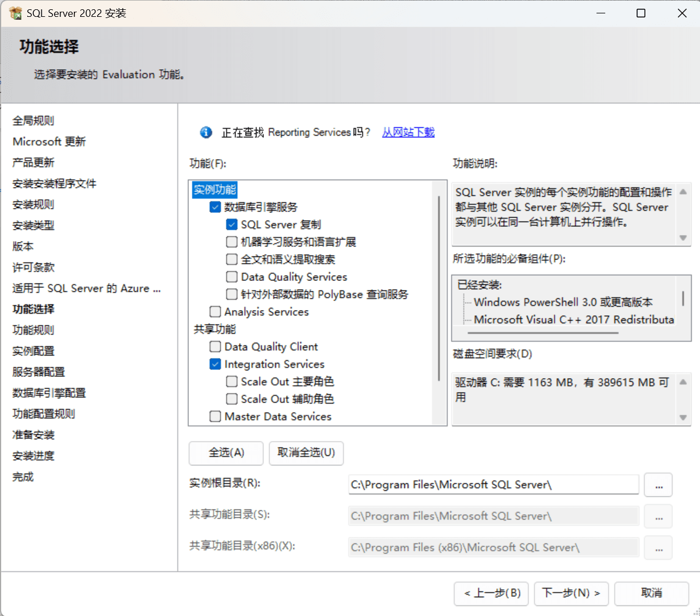Check Data Quality Services feature

coord(232,277)
